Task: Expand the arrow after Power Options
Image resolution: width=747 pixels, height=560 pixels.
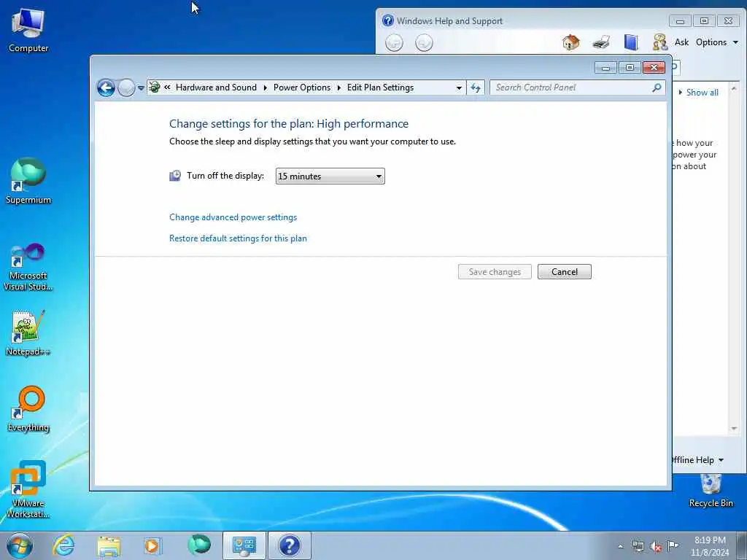Action: tap(338, 87)
